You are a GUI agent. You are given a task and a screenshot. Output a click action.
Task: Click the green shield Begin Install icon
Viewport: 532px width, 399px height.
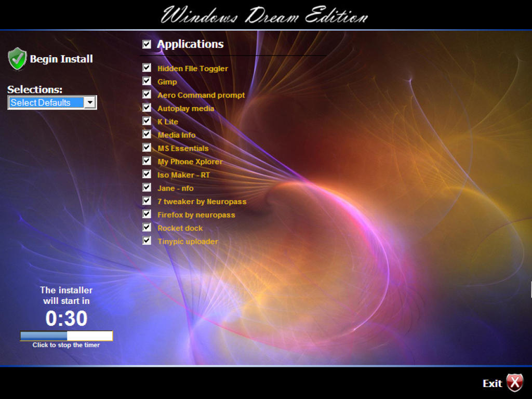tap(17, 59)
